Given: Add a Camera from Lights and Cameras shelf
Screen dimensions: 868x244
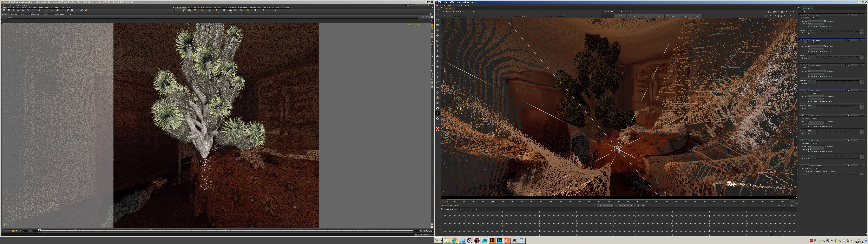Looking at the screenshot, I should click(x=178, y=11).
